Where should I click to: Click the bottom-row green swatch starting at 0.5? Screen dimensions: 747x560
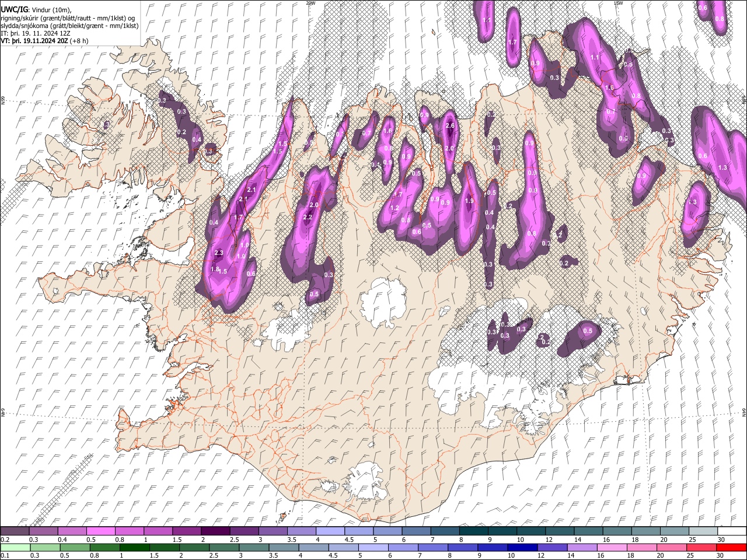[75, 548]
